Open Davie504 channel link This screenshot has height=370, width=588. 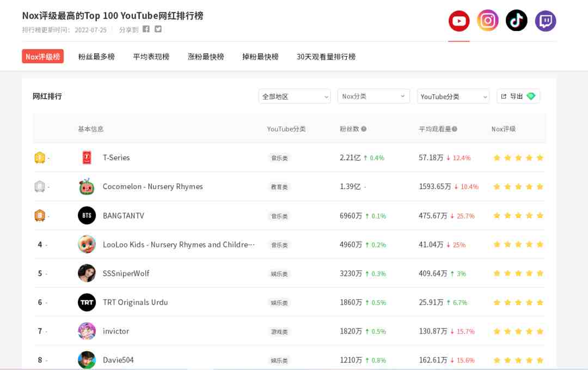[x=118, y=360]
